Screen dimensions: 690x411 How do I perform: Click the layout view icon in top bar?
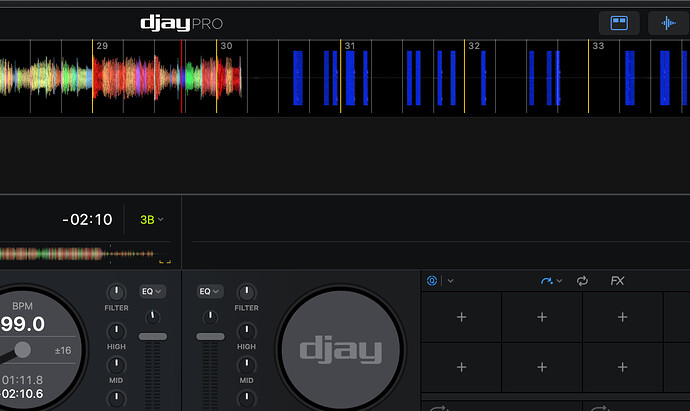(619, 23)
